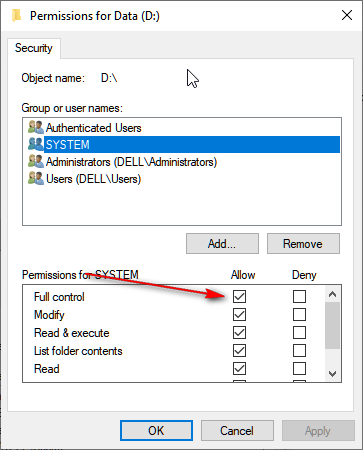The image size is (363, 450).
Task: Toggle Allow for Full control
Action: tap(239, 296)
